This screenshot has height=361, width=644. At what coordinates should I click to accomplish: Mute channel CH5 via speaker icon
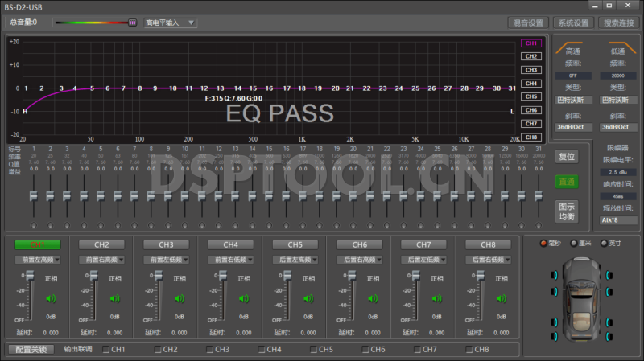[308, 298]
